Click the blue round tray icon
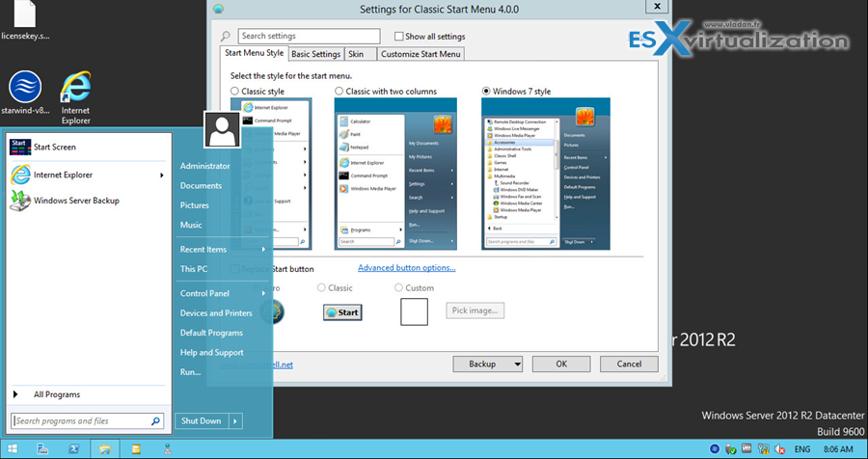868x459 pixels. (x=715, y=449)
